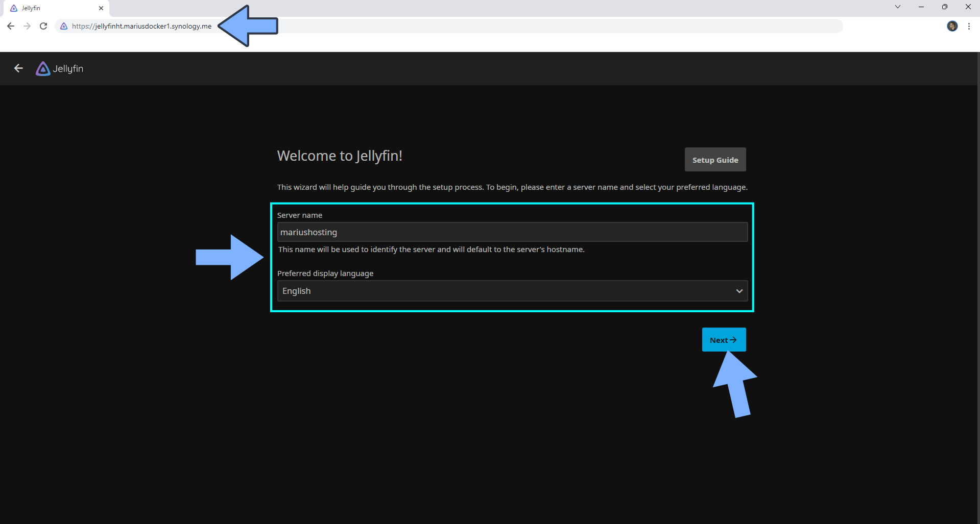Open the Preferred display language dropdown
980x524 pixels.
(x=512, y=291)
